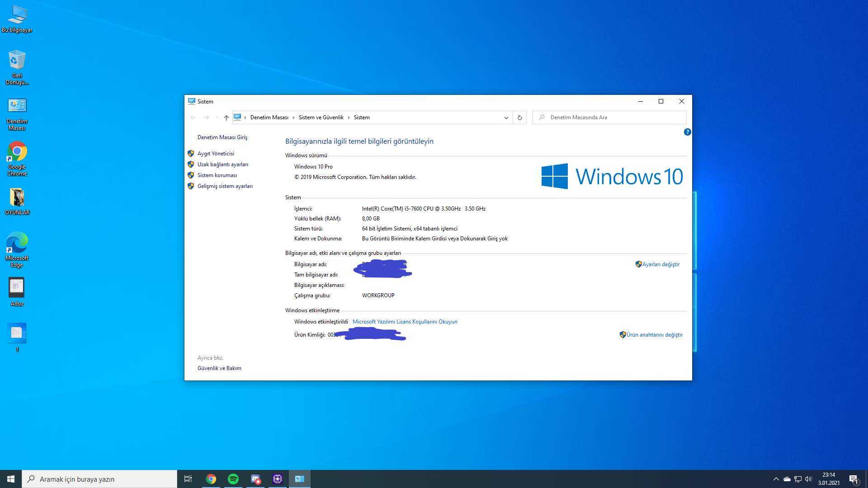The height and width of the screenshot is (488, 868).
Task: Open Google Chrome desktop shortcut
Action: pos(17,158)
